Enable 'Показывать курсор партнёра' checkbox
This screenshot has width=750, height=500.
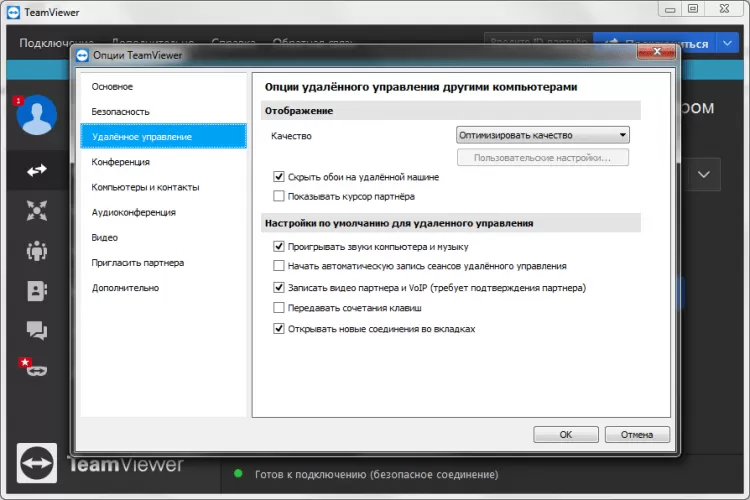279,196
